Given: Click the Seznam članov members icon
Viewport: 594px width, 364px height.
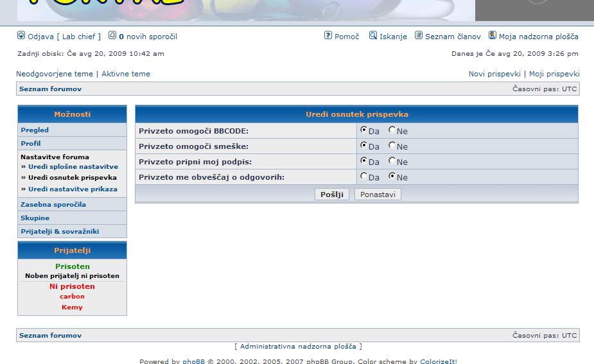Looking at the screenshot, I should tap(419, 36).
